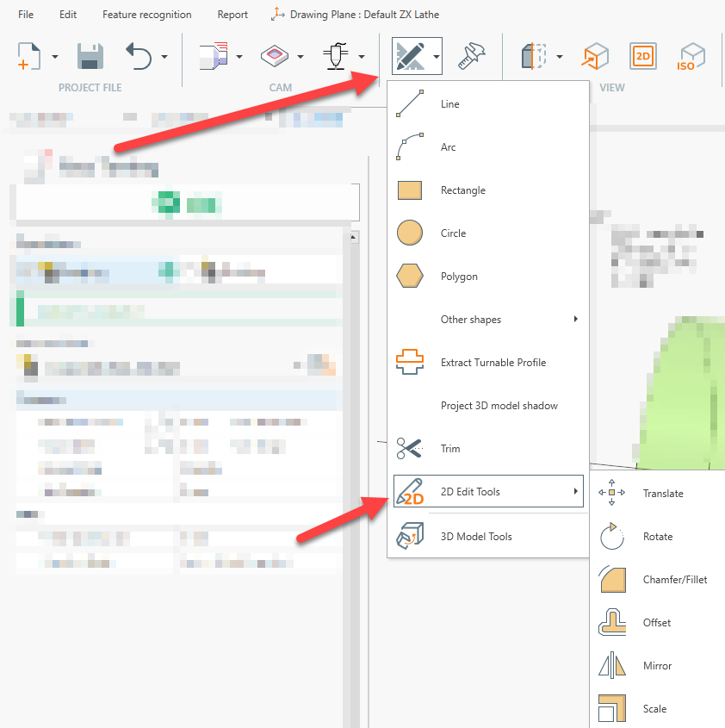Choose Extract Turnable Profile option
Screen dimensions: 725x728
[x=493, y=363]
